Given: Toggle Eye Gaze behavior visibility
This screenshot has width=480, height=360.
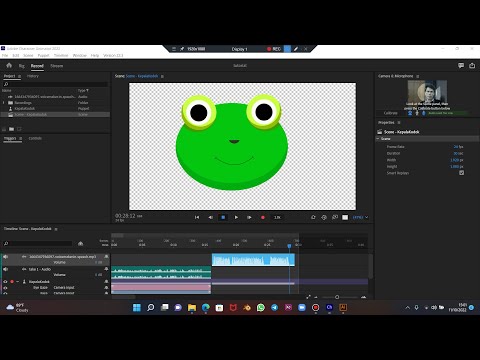Looking at the screenshot, I should coord(5,288).
